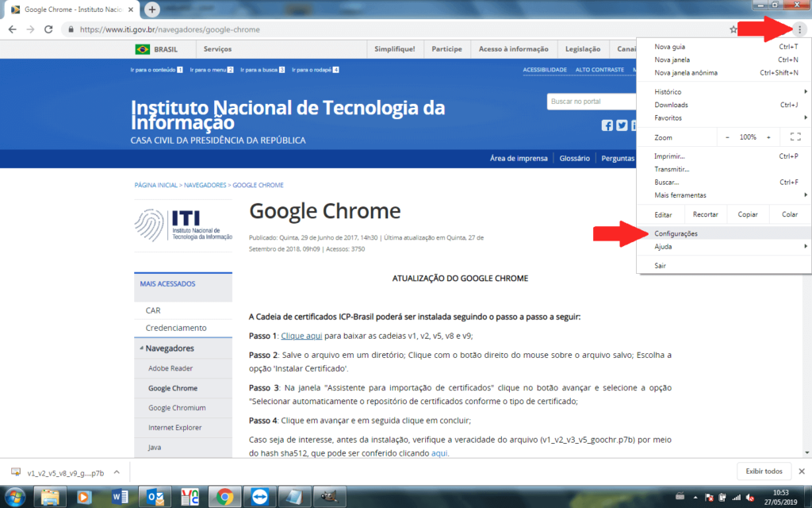Viewport: 812px width, 508px height.
Task: Open Google Chromium in the sidebar
Action: 177,408
